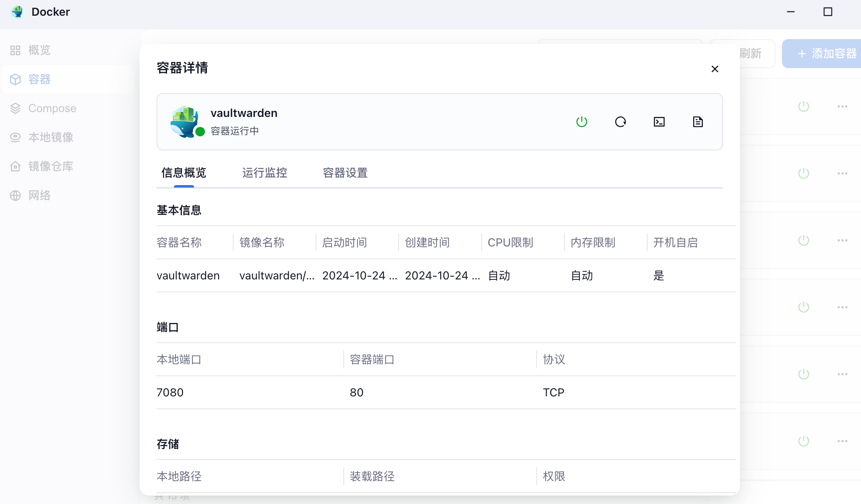Screen dimensions: 861x504
Task: Open Compose in the sidebar
Action: tap(68, 108)
